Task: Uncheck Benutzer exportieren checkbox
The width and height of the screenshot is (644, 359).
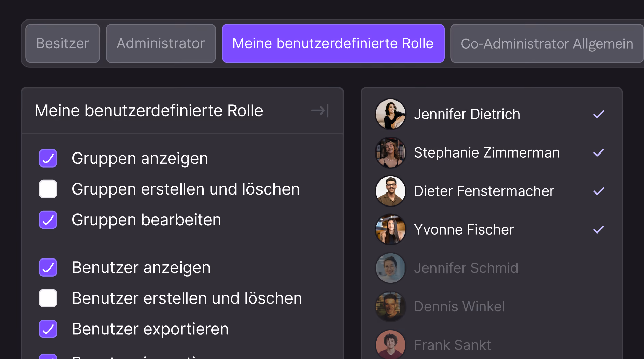Action: point(48,329)
